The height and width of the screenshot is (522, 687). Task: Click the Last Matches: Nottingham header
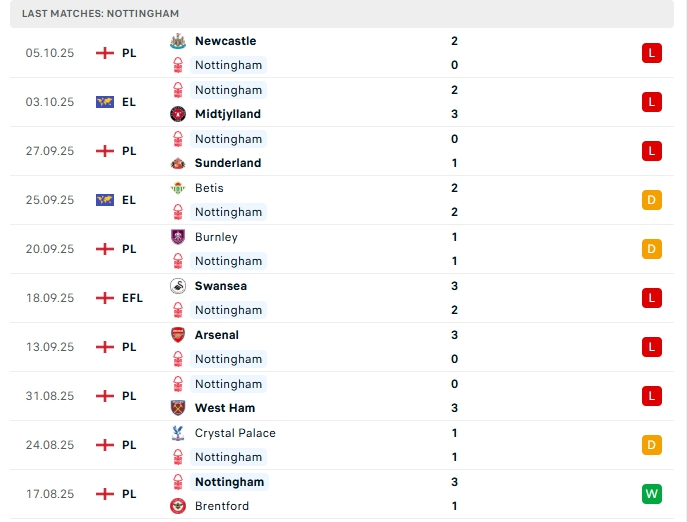[100, 14]
